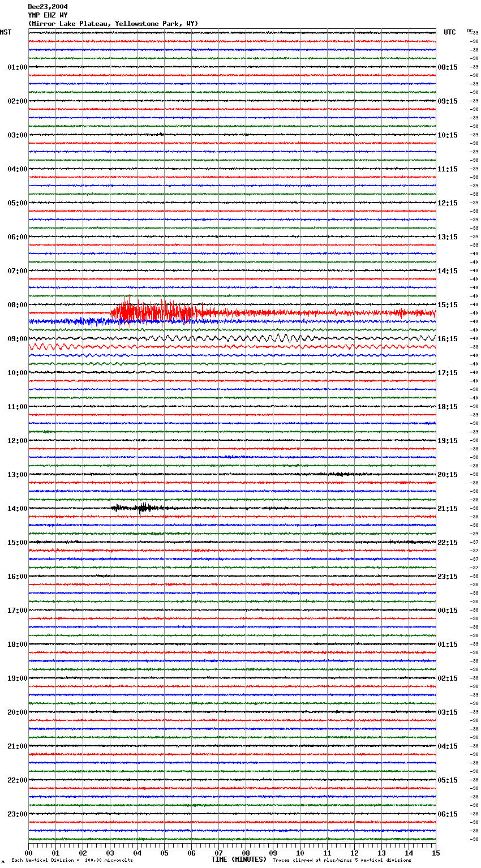Select the 17:00 MST time label
Image resolution: width=481 pixels, height=868 pixels.
(x=18, y=611)
